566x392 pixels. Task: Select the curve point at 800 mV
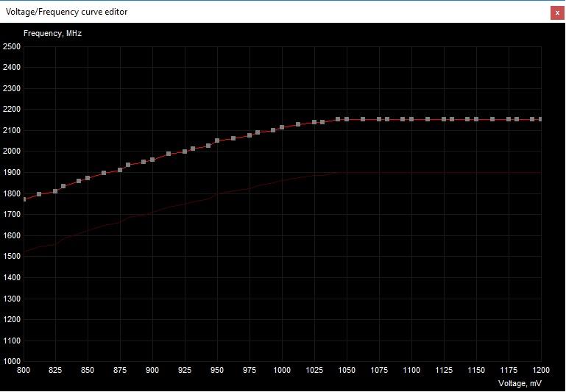click(24, 199)
